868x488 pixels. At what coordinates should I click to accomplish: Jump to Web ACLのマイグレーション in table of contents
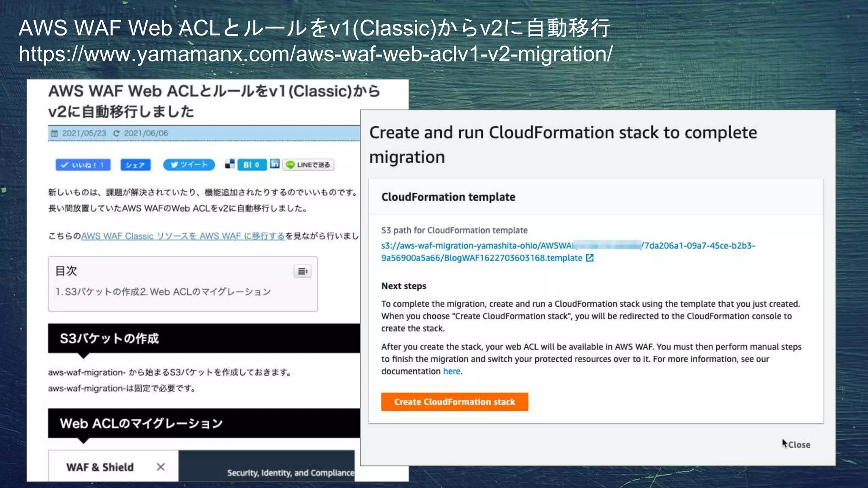[x=205, y=292]
